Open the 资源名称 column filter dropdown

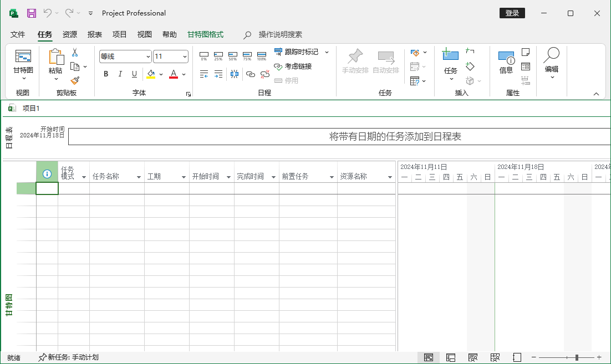tap(390, 177)
